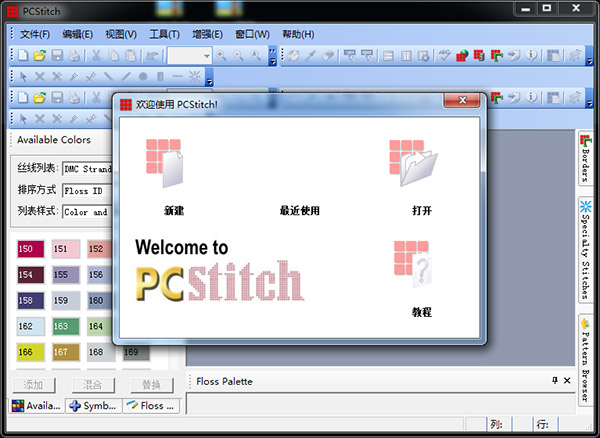Screen dimensions: 600x438
Task: Switch to the Floss ... tab
Action: 151,405
